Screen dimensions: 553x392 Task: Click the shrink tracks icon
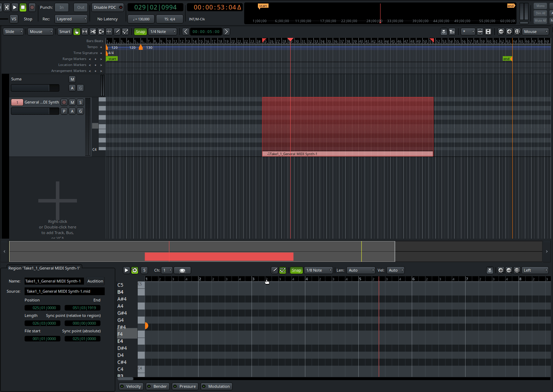480,32
